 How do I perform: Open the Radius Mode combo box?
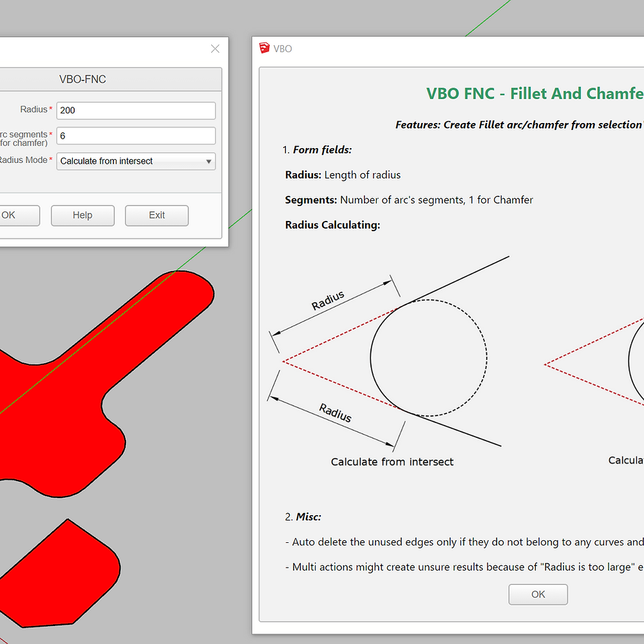(x=132, y=161)
